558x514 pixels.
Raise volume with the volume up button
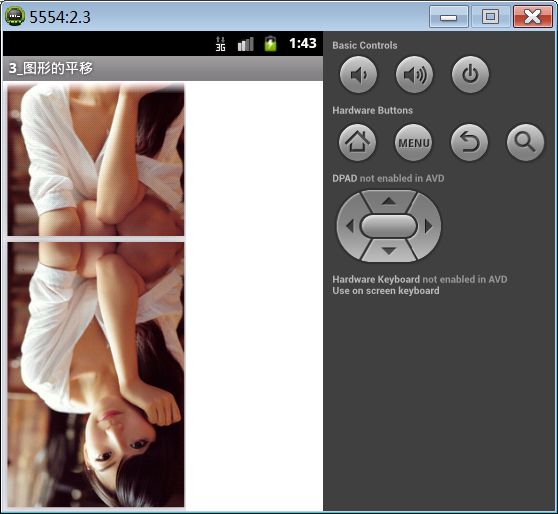(x=414, y=75)
